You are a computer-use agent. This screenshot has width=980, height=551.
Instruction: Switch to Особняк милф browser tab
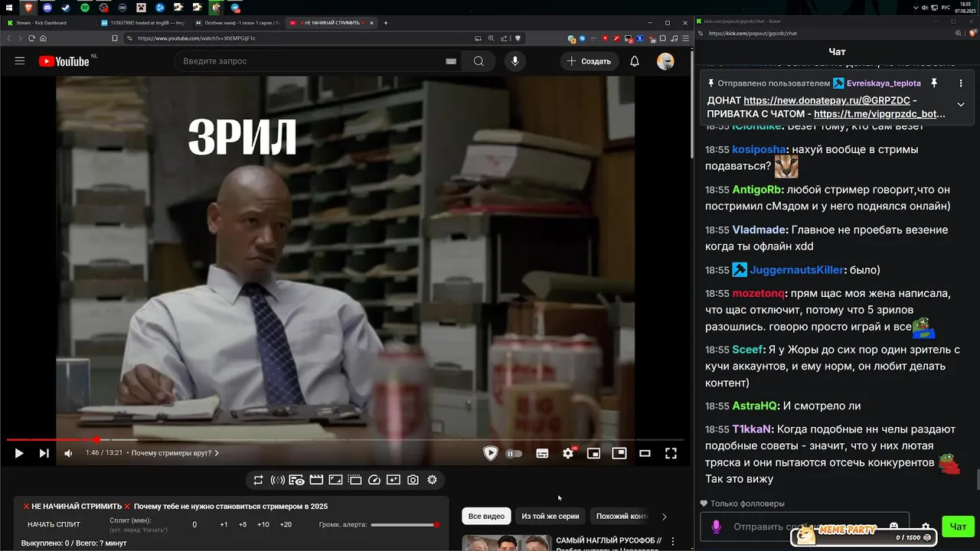point(238,23)
